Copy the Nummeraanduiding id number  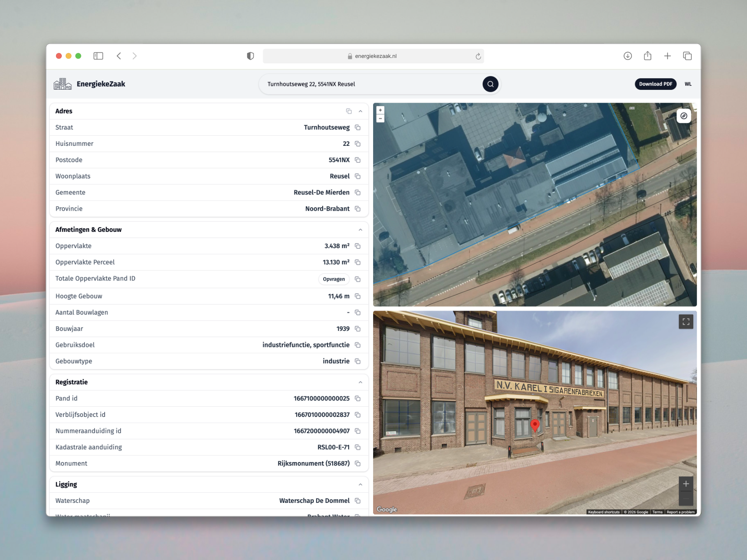coord(358,431)
